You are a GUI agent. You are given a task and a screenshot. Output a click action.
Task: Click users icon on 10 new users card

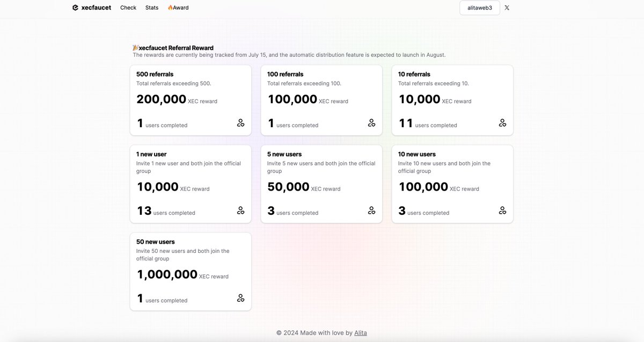502,210
